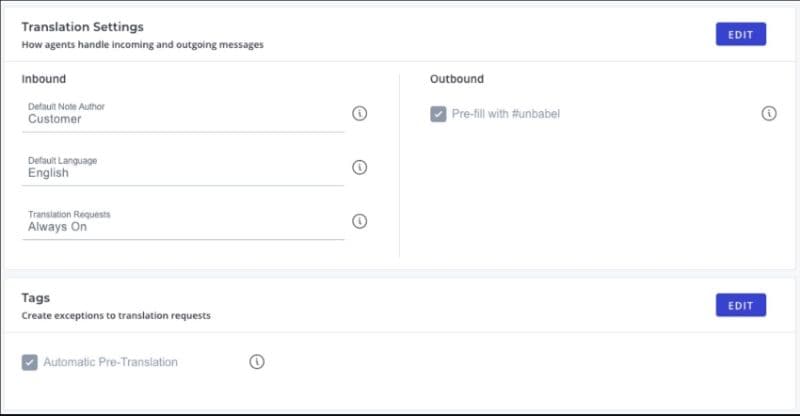Click the Outbound column label
Screen dimensions: 800x416
(457, 78)
